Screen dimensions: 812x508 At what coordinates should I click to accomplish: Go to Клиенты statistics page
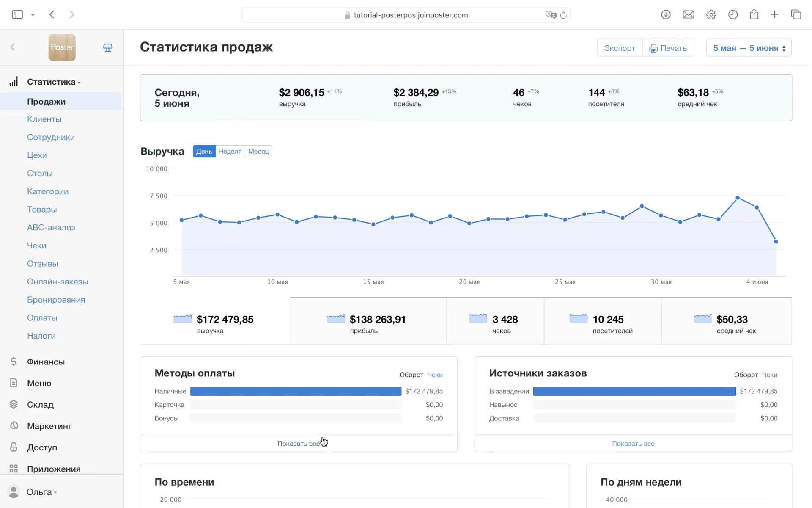point(44,119)
